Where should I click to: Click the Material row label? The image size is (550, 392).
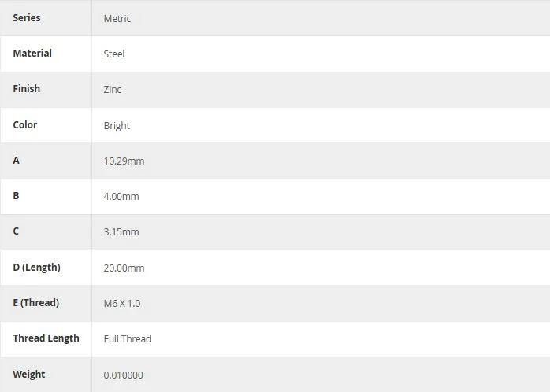click(x=32, y=54)
